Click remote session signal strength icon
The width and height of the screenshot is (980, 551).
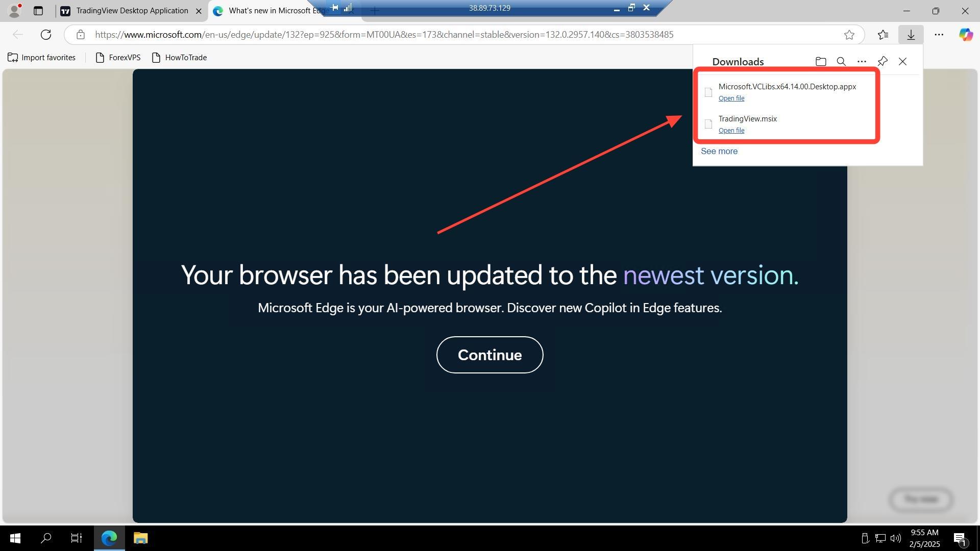pos(348,8)
